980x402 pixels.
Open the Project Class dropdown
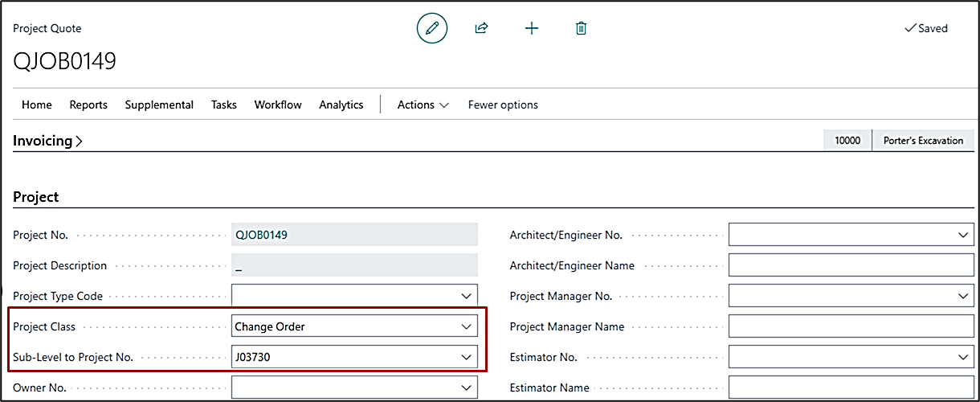click(466, 326)
